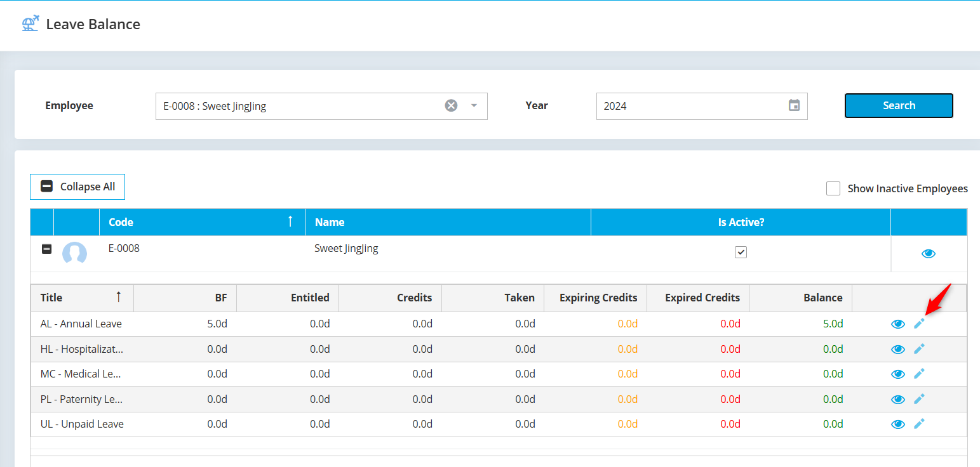Click the Expiring Credits column header
The width and height of the screenshot is (980, 467).
click(596, 298)
